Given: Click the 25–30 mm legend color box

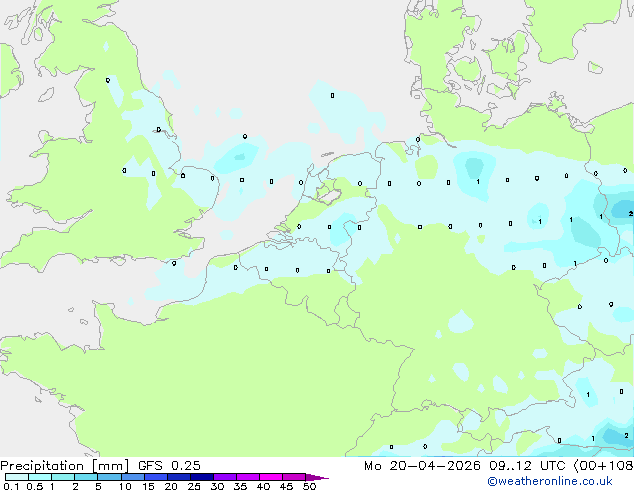Looking at the screenshot, I should point(202,477).
